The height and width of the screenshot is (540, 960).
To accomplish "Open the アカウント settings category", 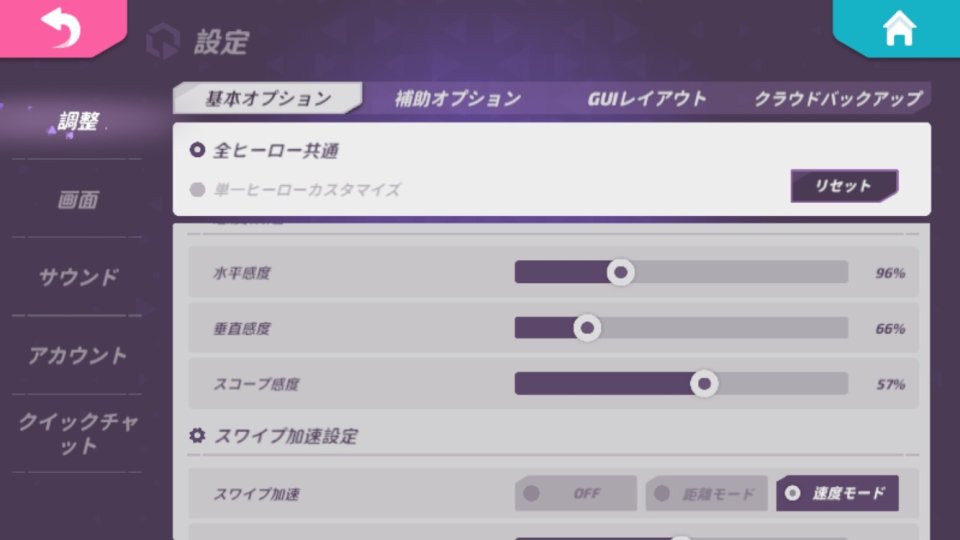I will [78, 355].
